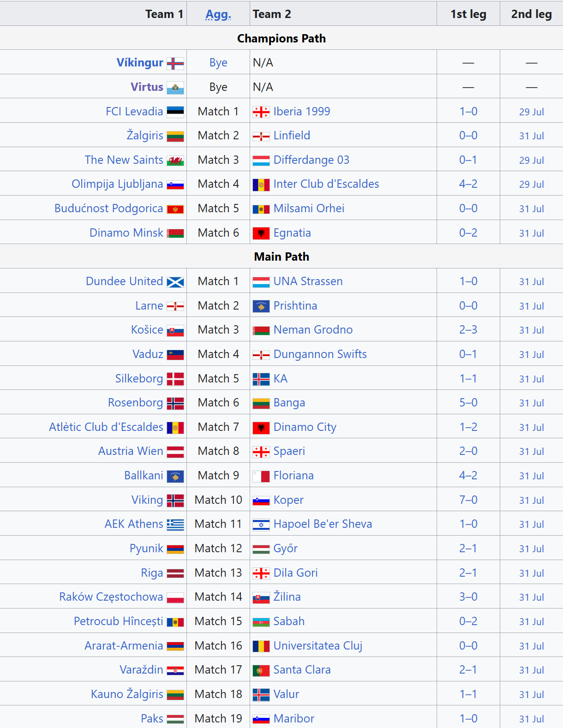
Task: Open the Ararat-Armenia link
Action: pos(124,646)
